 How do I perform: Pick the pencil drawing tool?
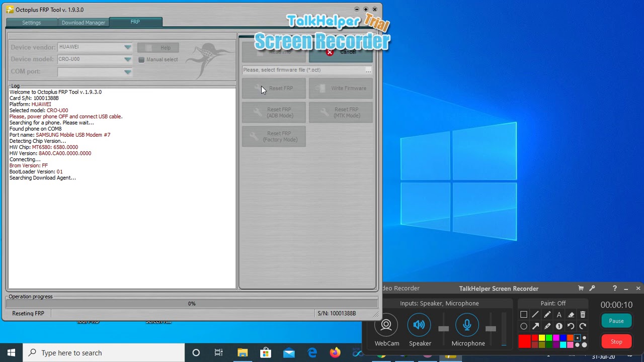click(x=547, y=314)
